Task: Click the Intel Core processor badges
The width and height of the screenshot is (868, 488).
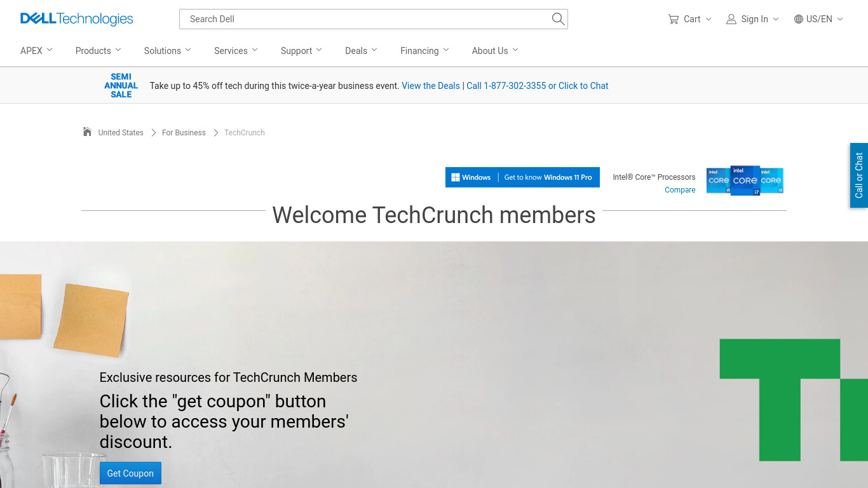Action: click(745, 180)
